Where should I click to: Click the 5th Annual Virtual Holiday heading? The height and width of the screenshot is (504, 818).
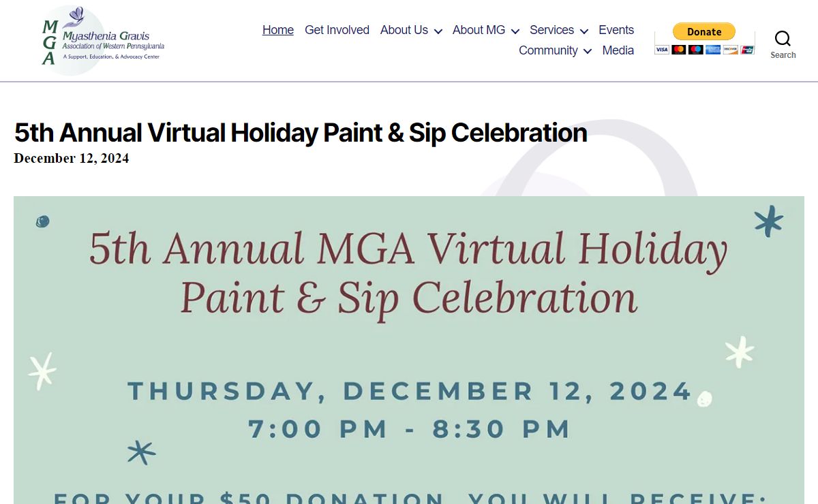[x=301, y=133]
